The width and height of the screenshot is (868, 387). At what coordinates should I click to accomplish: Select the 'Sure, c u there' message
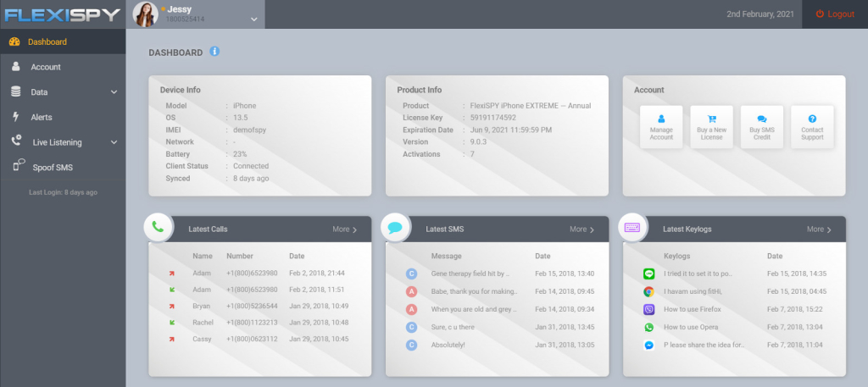[453, 327]
